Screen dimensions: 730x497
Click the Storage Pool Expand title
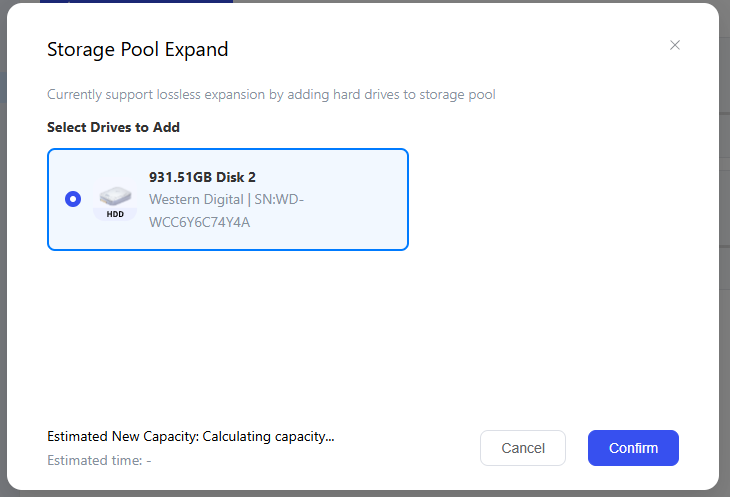tap(138, 50)
